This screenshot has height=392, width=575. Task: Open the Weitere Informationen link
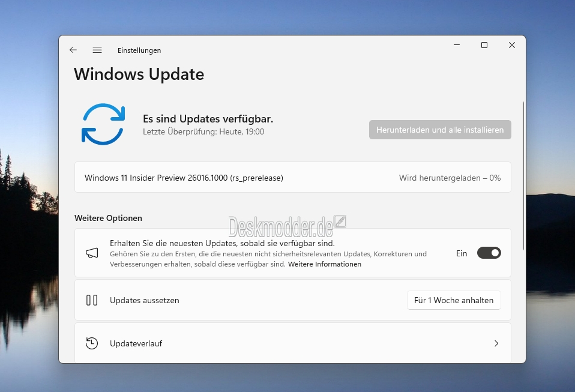coord(325,264)
